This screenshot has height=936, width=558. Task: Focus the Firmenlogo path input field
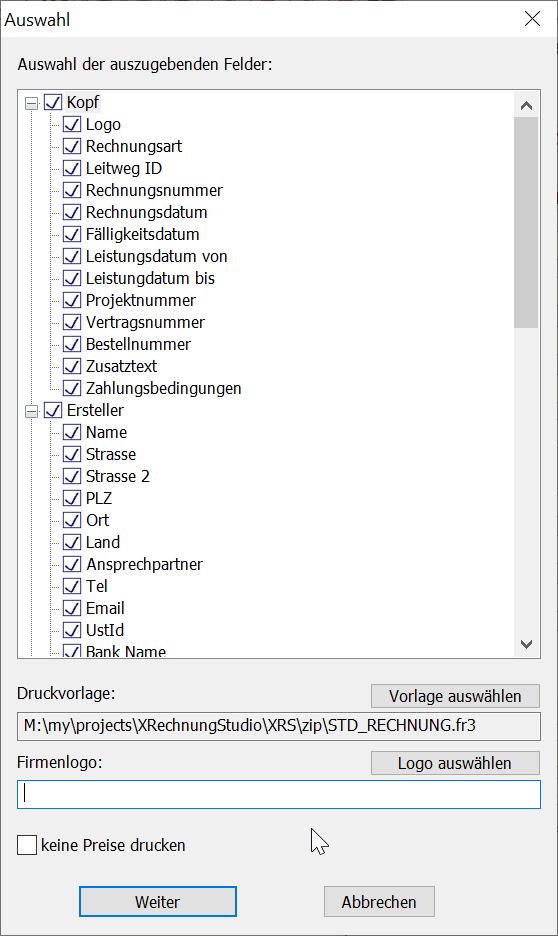279,795
